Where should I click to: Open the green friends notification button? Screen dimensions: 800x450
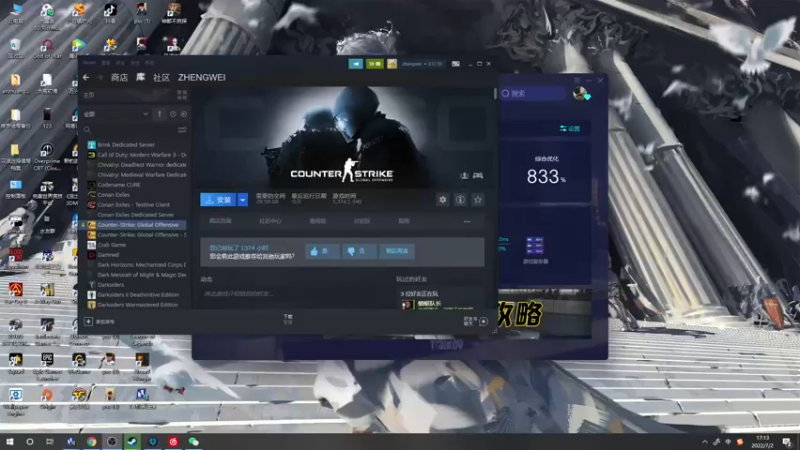coord(374,64)
